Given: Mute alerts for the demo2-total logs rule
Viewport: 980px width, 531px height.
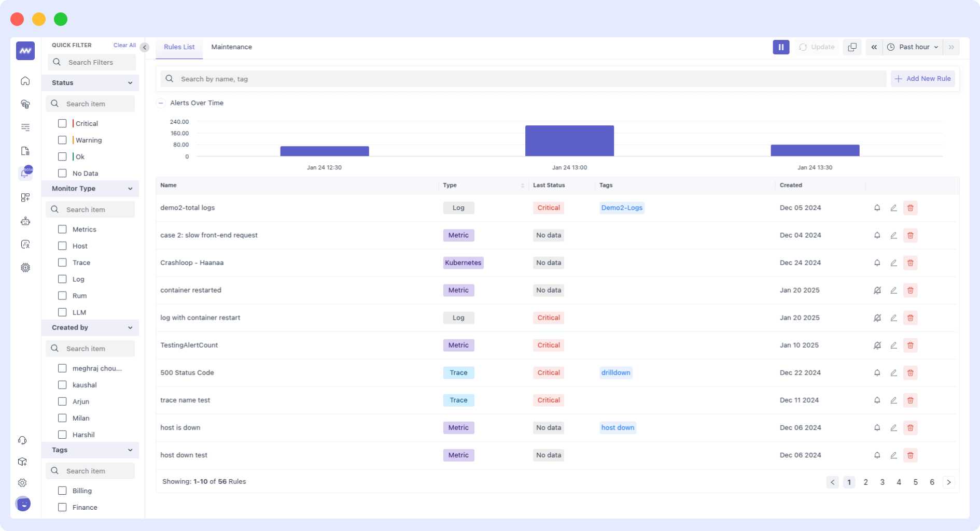Looking at the screenshot, I should pos(877,208).
